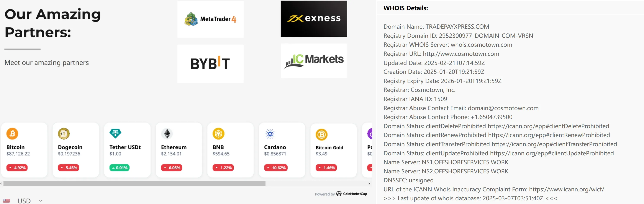Select the IC Markets partner logo
The width and height of the screenshot is (644, 204).
(313, 61)
